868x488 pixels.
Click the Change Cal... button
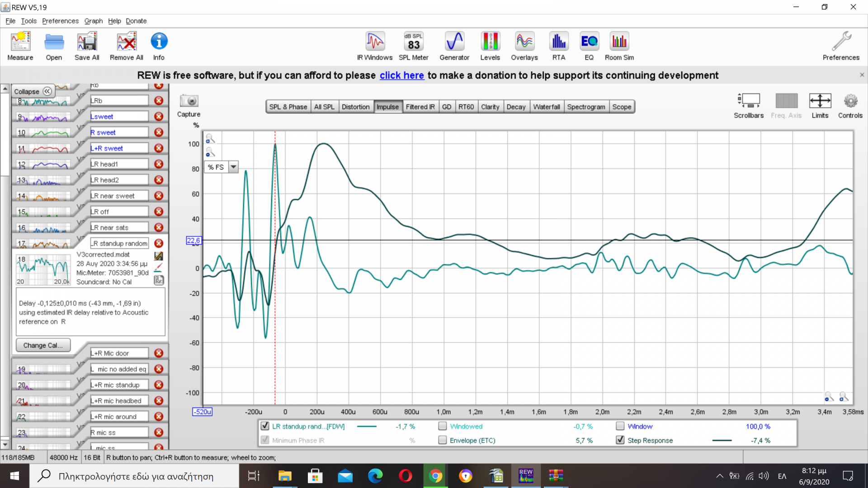[43, 345]
